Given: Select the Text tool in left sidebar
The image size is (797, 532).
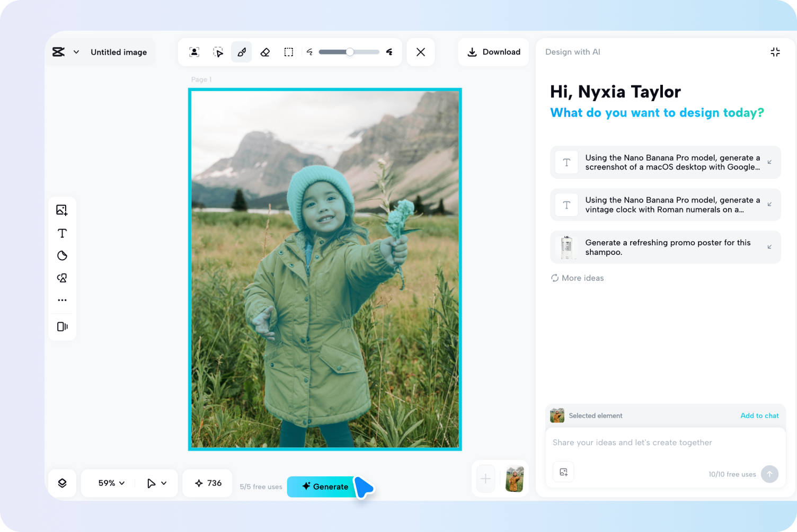Looking at the screenshot, I should tap(62, 233).
